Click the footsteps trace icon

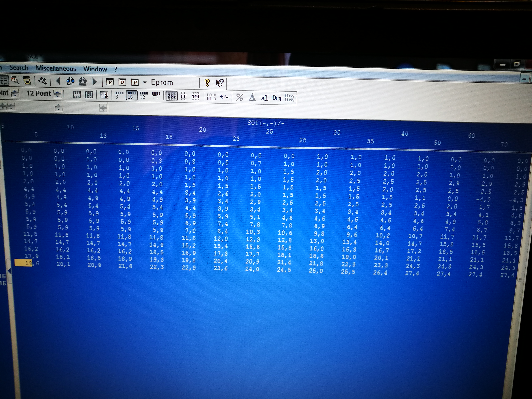[43, 81]
